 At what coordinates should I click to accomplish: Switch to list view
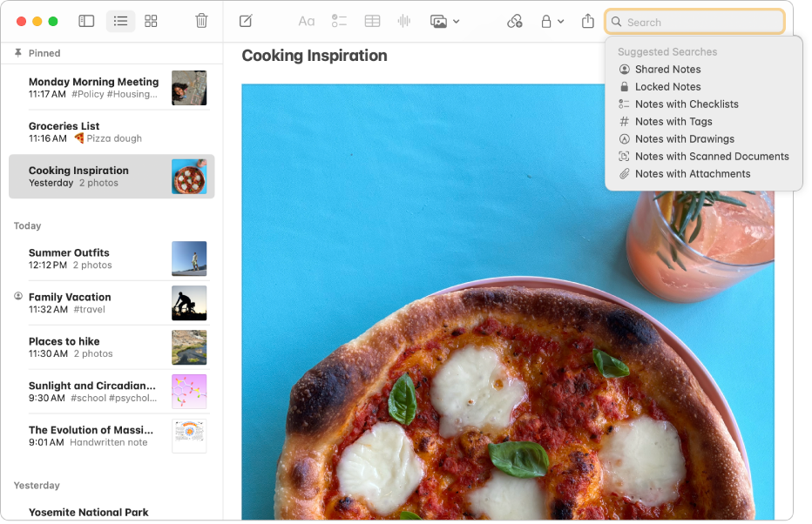pyautogui.click(x=120, y=21)
